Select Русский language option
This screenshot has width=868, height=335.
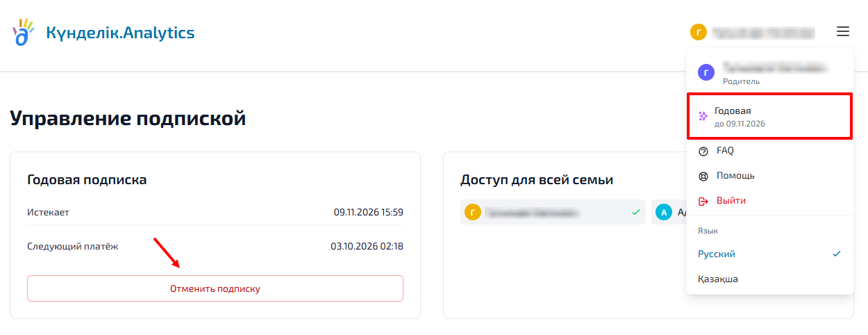pyautogui.click(x=717, y=254)
